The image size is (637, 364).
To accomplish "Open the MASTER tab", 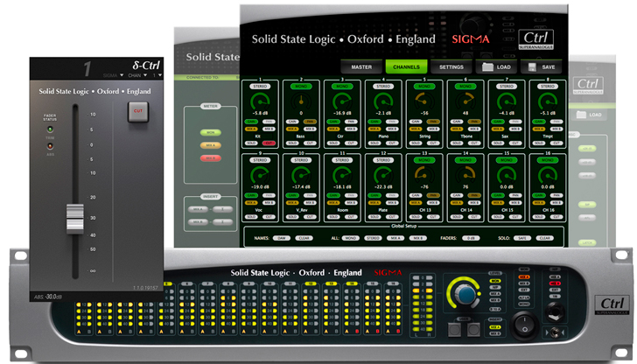I will tap(361, 67).
